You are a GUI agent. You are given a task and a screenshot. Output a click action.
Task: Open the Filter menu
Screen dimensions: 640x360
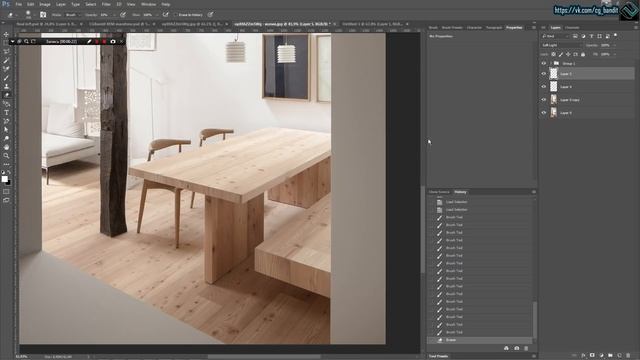tap(106, 4)
